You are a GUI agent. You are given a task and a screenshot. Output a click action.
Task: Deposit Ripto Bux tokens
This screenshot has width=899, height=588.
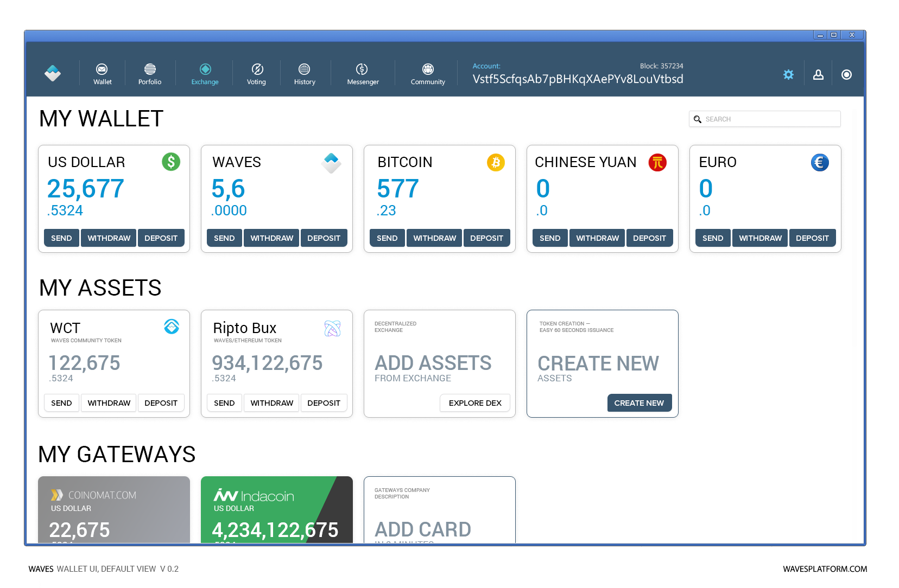pyautogui.click(x=324, y=403)
